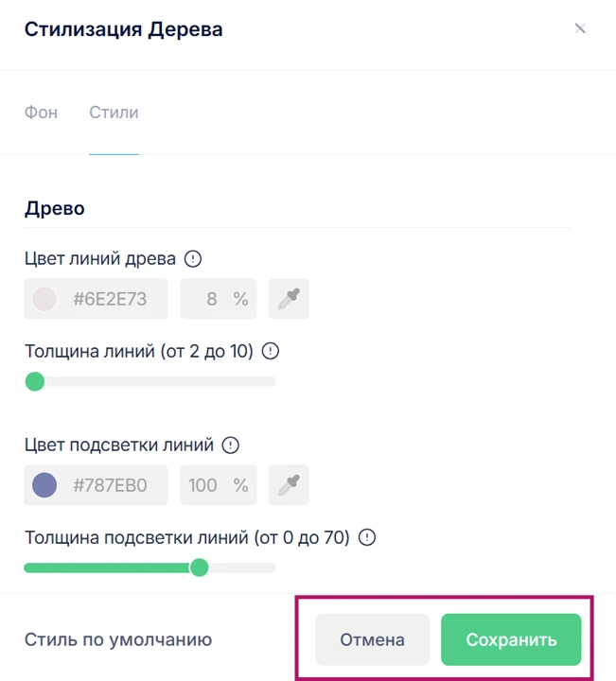Image resolution: width=616 pixels, height=681 pixels.
Task: Close the Стилизация Дерева dialog
Action: click(580, 28)
